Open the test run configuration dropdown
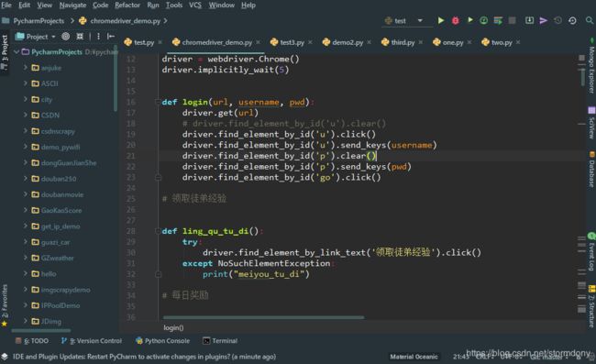Viewport: 596px width, 364px height. pos(420,20)
